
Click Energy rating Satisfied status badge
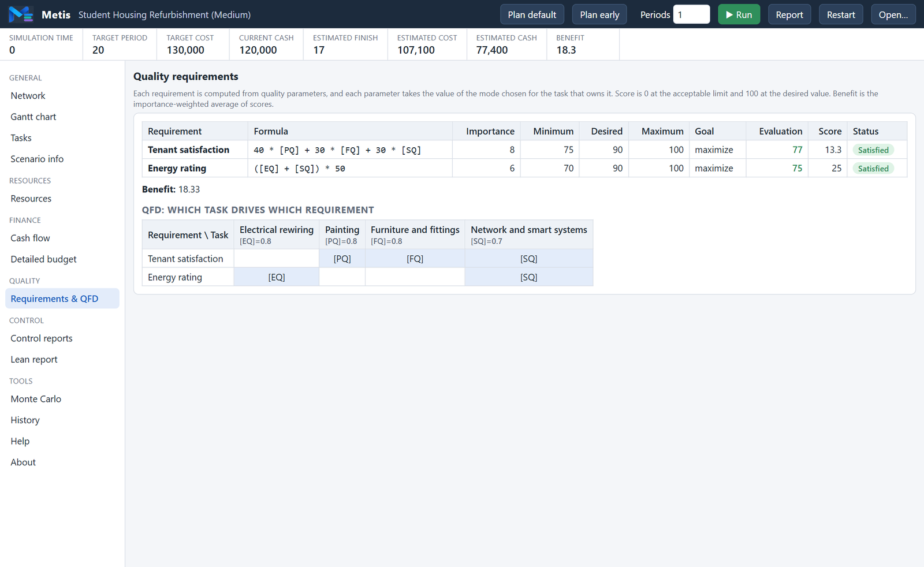coord(873,169)
